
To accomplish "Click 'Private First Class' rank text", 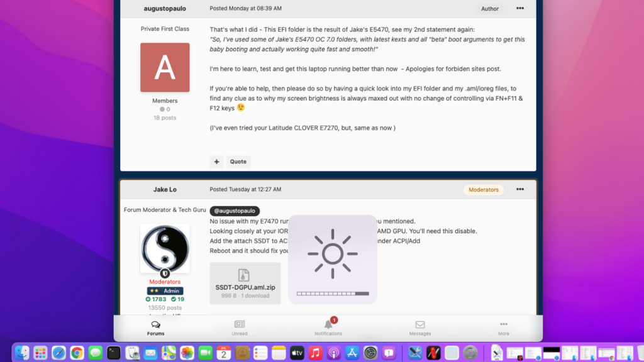I will pyautogui.click(x=165, y=29).
